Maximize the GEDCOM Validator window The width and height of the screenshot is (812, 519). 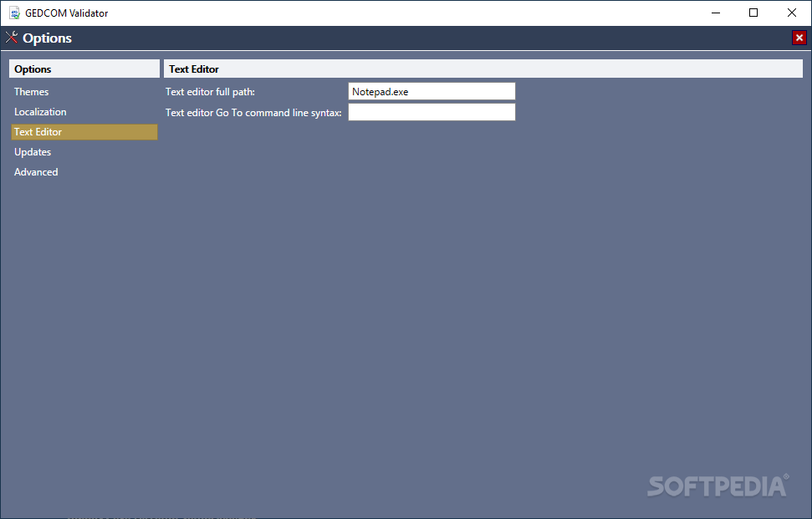point(753,13)
